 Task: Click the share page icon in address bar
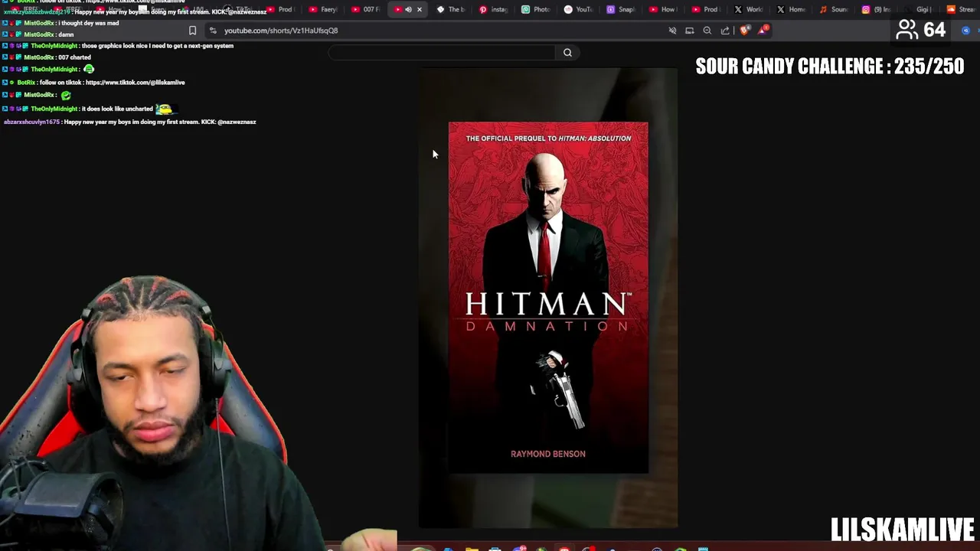(725, 31)
